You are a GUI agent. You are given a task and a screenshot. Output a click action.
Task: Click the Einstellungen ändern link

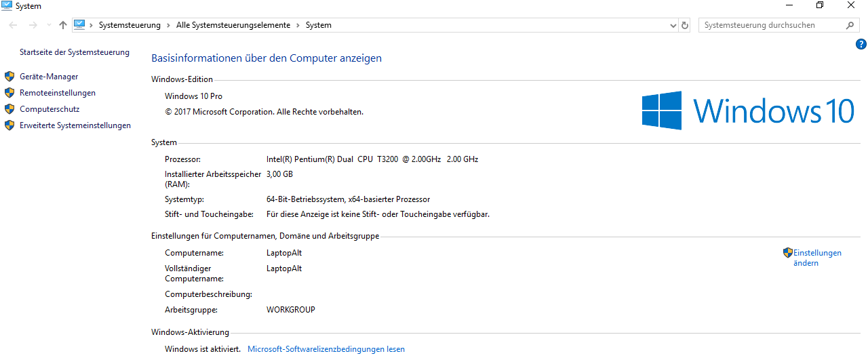tap(817, 258)
